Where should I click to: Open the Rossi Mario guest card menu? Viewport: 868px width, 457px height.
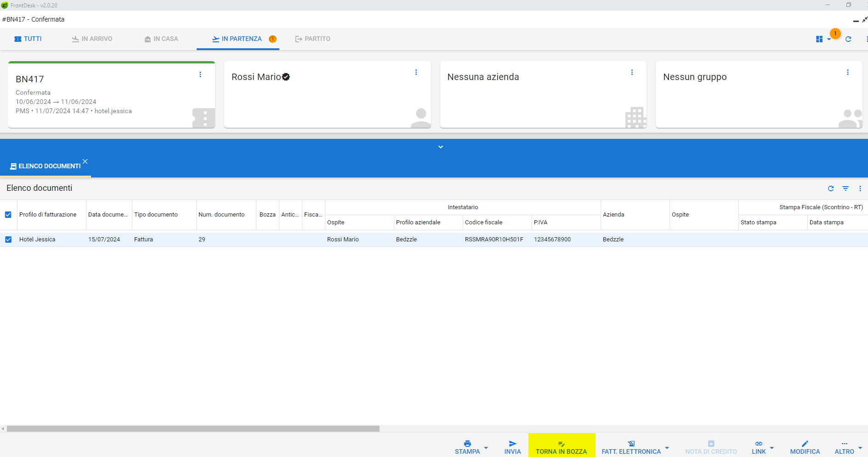[x=416, y=72]
